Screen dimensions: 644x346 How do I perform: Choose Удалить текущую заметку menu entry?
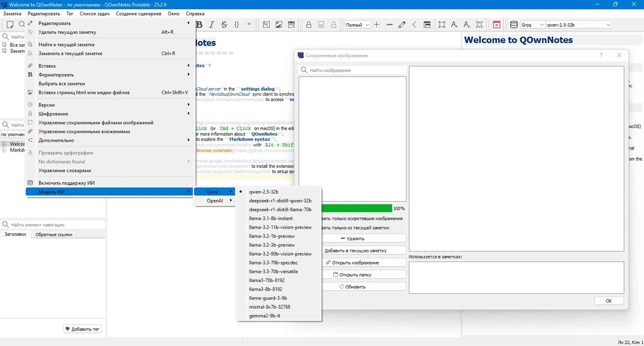[110, 32]
